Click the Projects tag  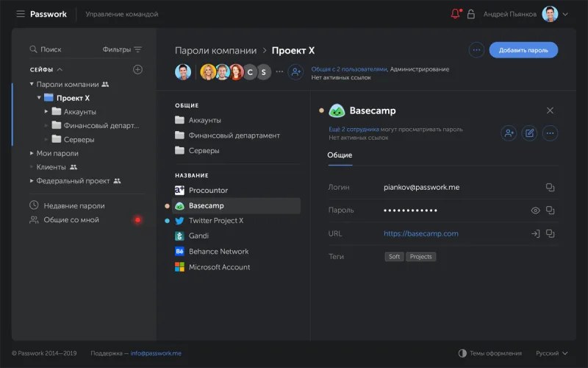click(x=420, y=256)
